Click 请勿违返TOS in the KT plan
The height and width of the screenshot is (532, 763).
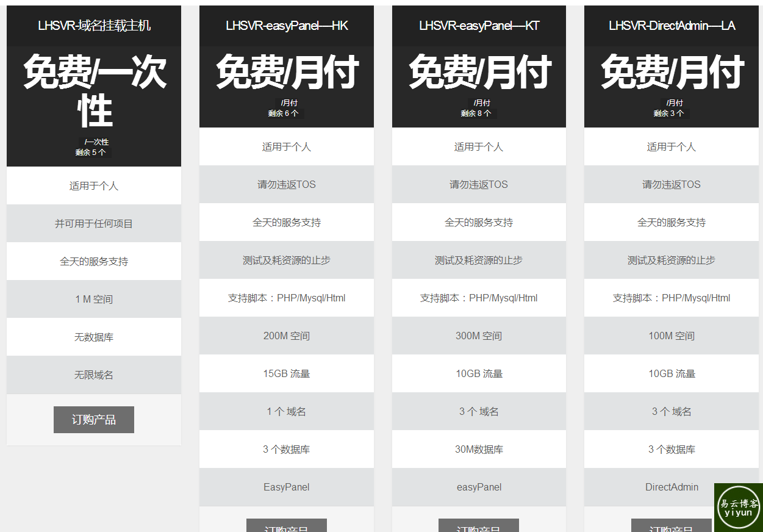click(x=479, y=184)
